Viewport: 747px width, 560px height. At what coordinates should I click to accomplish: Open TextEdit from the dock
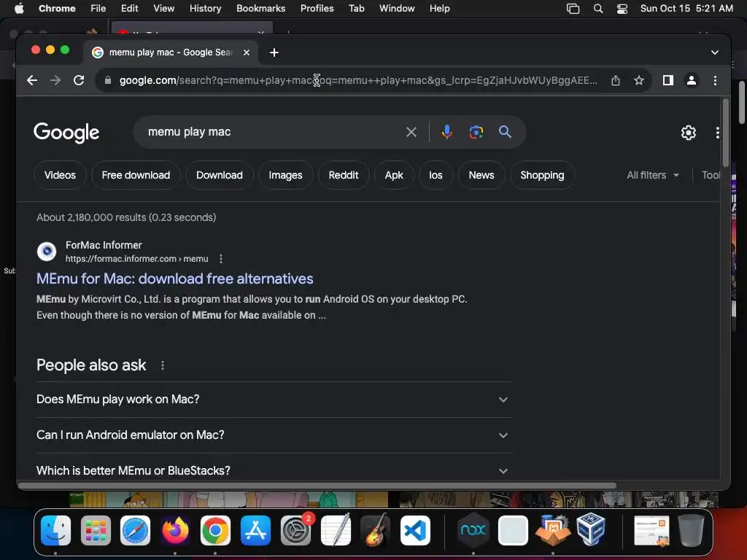point(336,530)
